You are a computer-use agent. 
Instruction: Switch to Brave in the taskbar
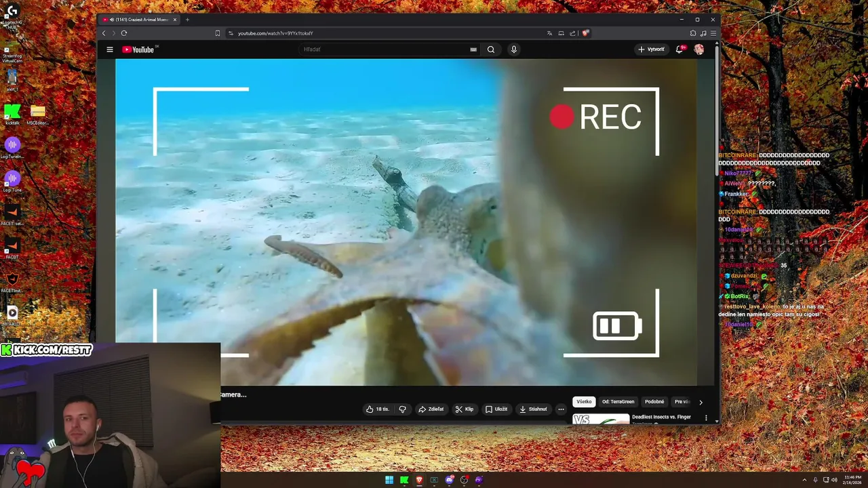[419, 480]
